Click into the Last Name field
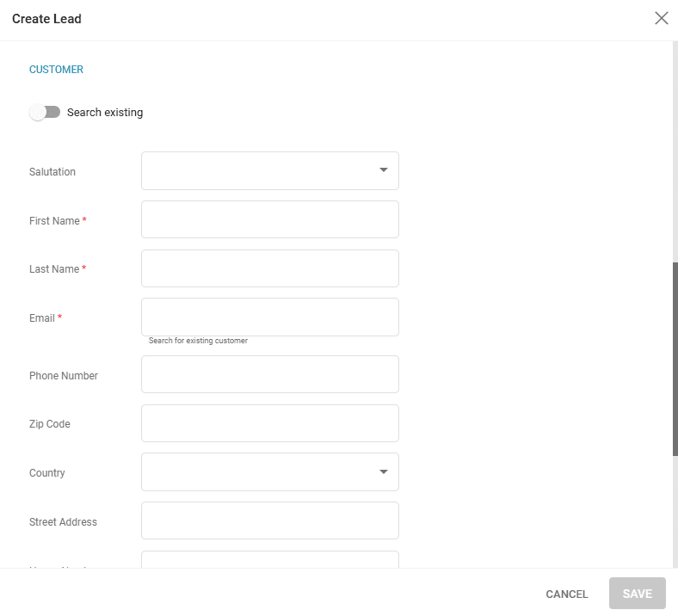The height and width of the screenshot is (616, 678). [x=269, y=268]
